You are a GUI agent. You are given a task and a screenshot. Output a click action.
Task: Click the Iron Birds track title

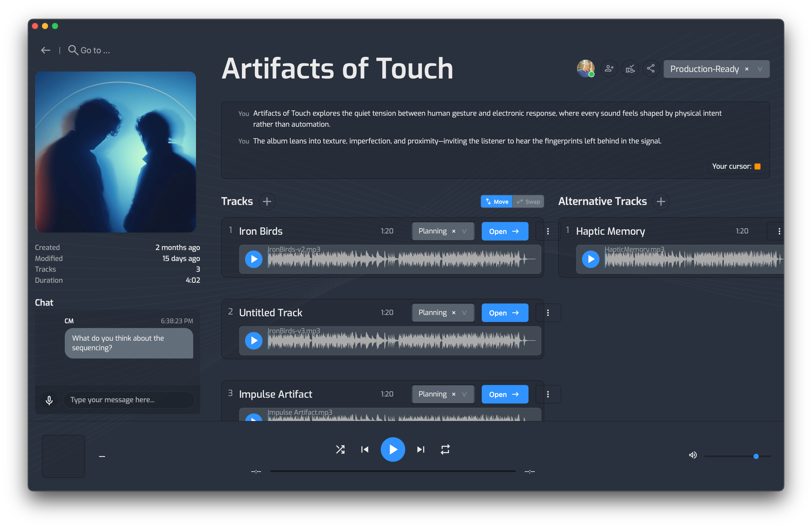[x=261, y=231]
